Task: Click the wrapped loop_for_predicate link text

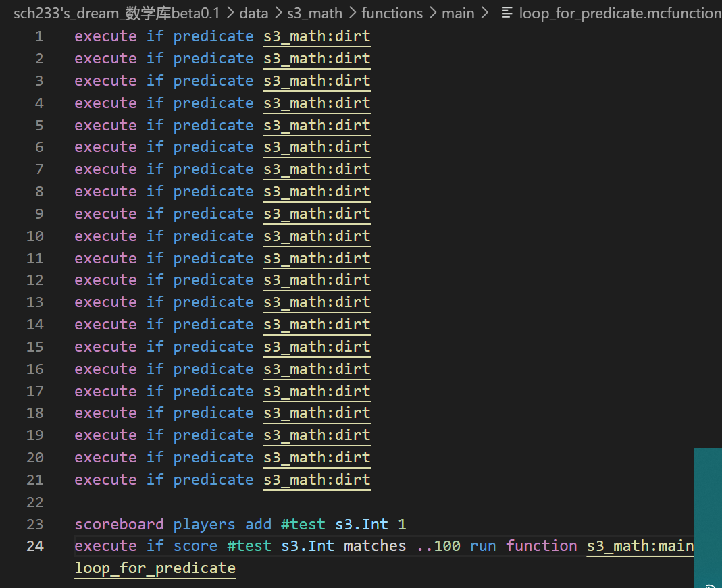Action: [x=155, y=568]
